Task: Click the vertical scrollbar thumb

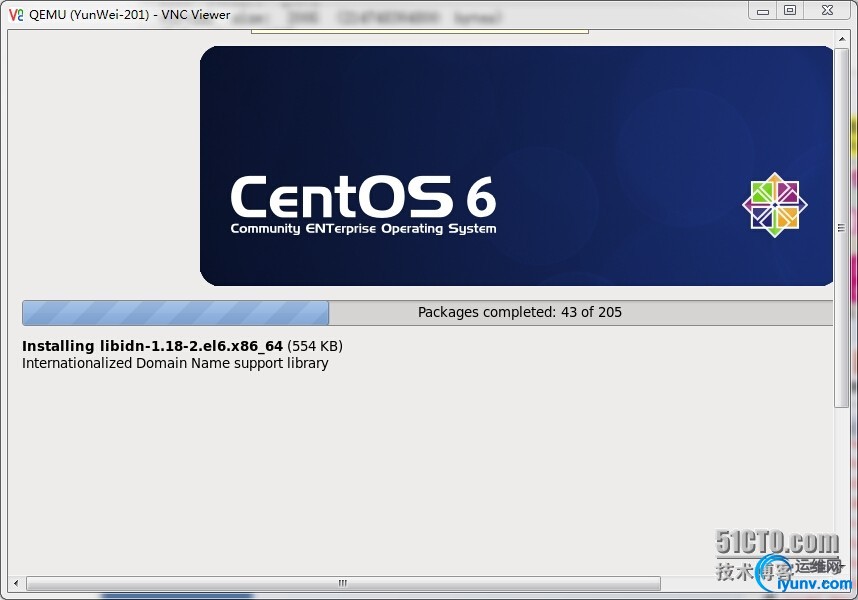Action: coord(842,227)
